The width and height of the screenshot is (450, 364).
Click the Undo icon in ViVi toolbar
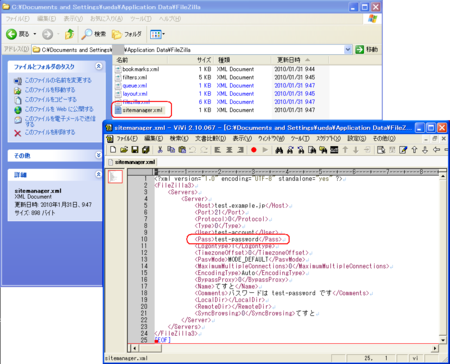click(x=193, y=150)
